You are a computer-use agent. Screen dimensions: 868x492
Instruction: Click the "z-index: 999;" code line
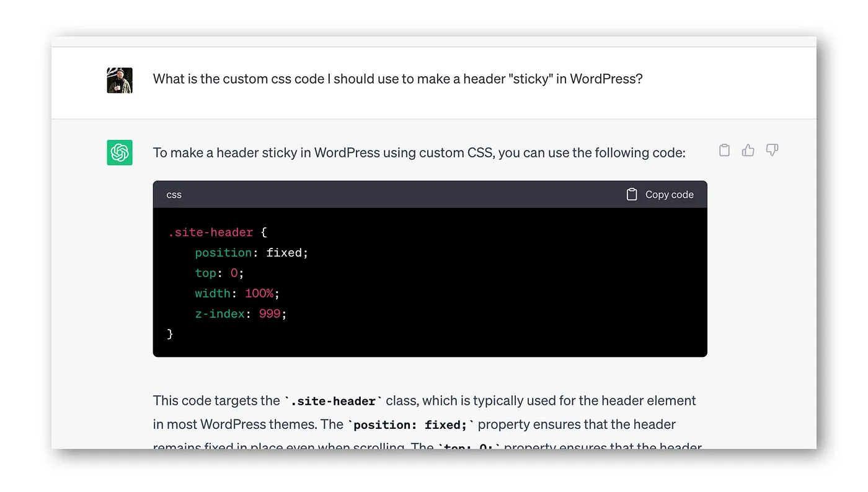point(241,314)
